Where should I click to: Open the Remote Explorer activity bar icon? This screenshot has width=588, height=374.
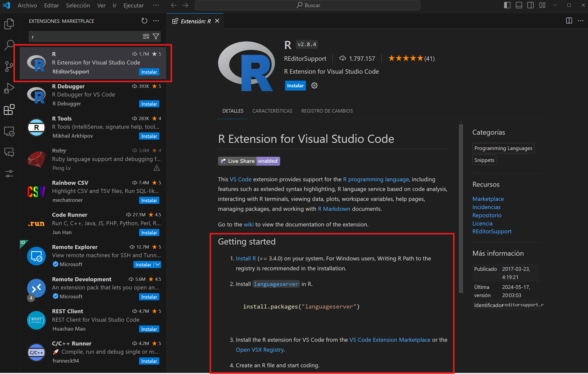pyautogui.click(x=9, y=131)
